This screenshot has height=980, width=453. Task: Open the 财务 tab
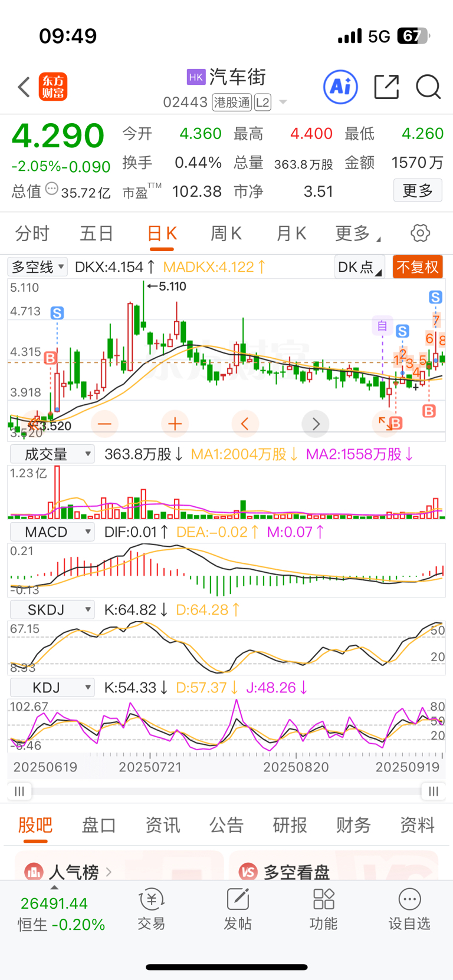pos(353,825)
